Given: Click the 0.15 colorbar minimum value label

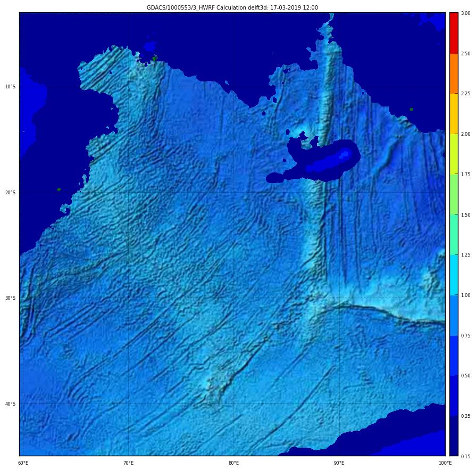Looking at the screenshot, I should (465, 456).
